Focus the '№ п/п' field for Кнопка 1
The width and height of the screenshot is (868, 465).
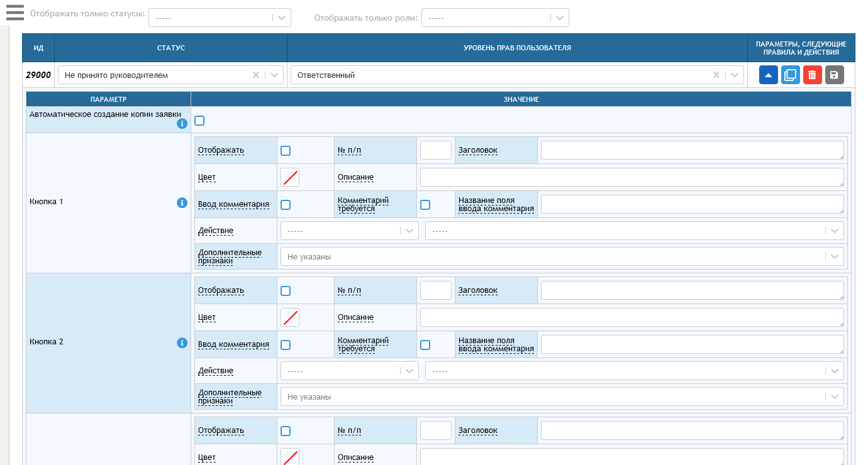point(436,150)
